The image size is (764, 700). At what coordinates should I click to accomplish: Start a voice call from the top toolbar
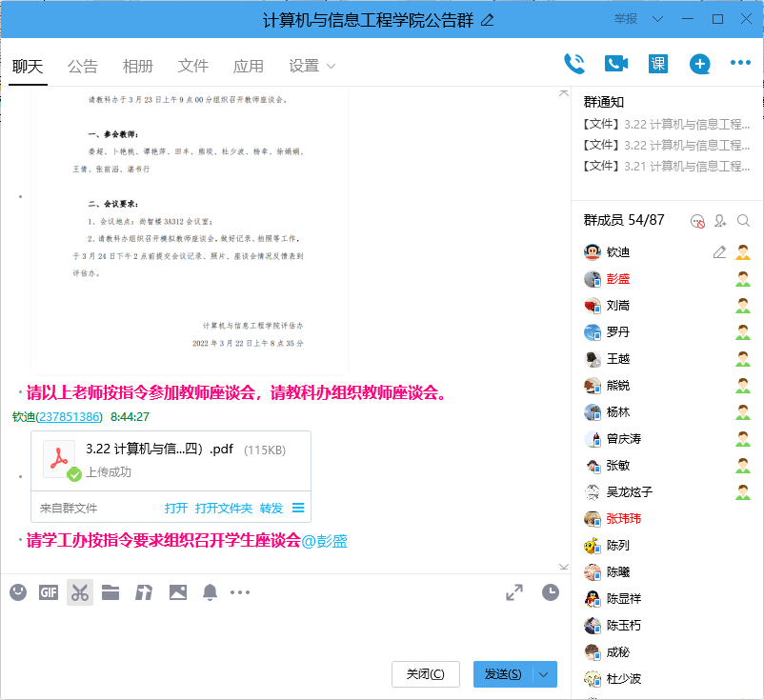574,63
